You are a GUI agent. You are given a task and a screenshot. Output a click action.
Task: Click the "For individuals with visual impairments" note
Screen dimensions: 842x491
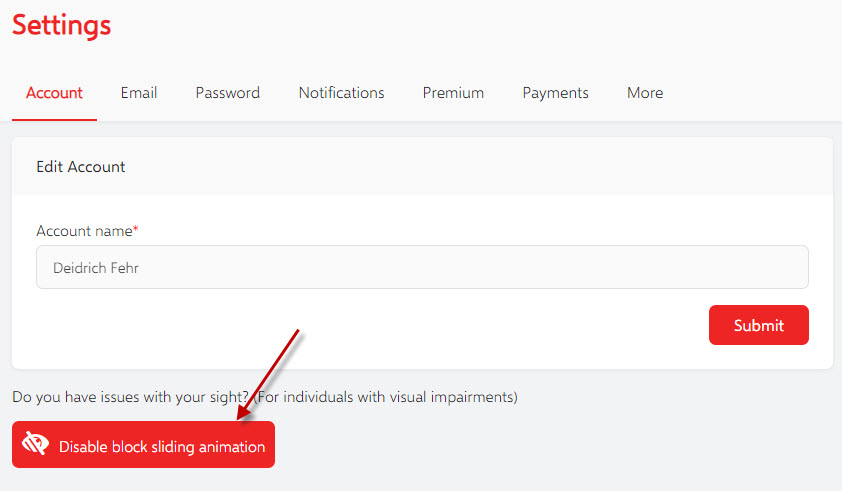pos(386,397)
